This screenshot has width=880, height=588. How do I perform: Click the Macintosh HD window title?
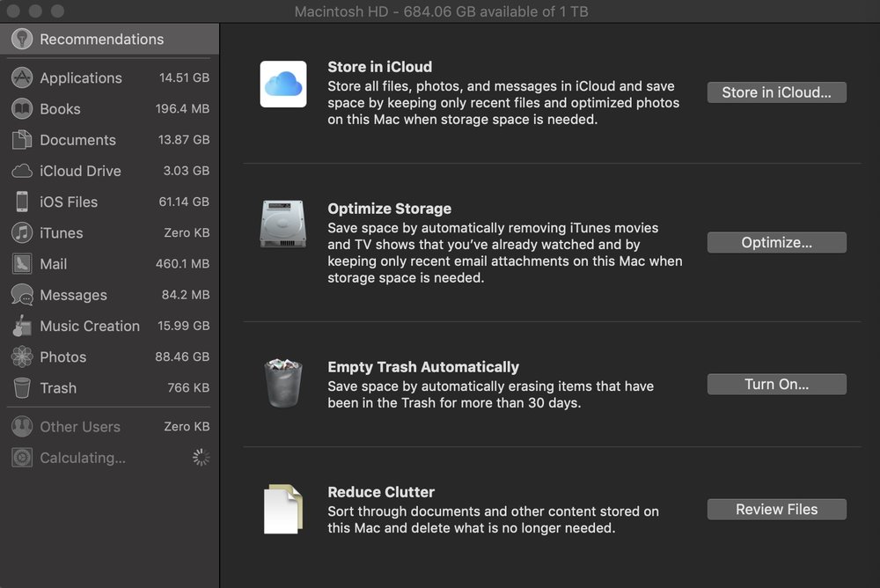(x=441, y=11)
